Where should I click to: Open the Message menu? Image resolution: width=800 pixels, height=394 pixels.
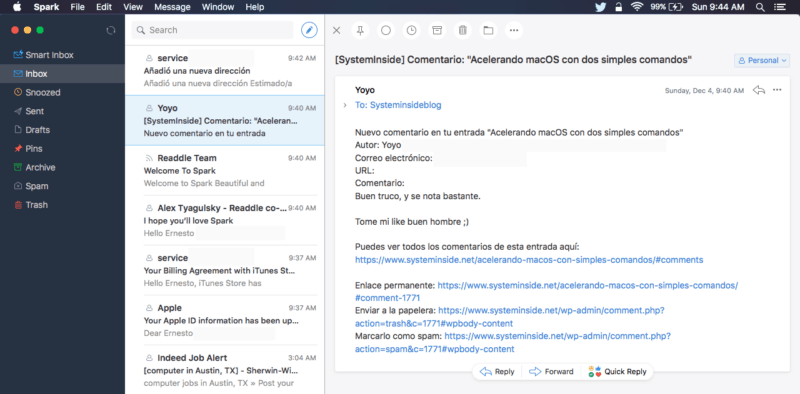[x=172, y=7]
